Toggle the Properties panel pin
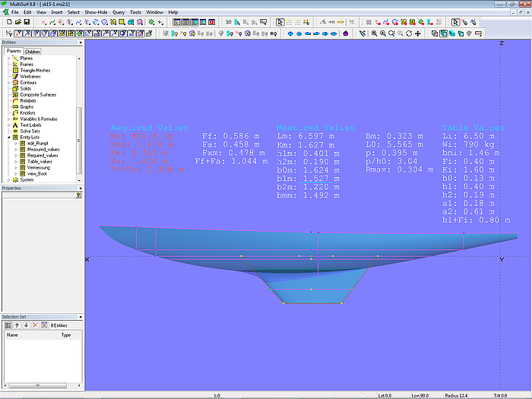 pyautogui.click(x=78, y=195)
